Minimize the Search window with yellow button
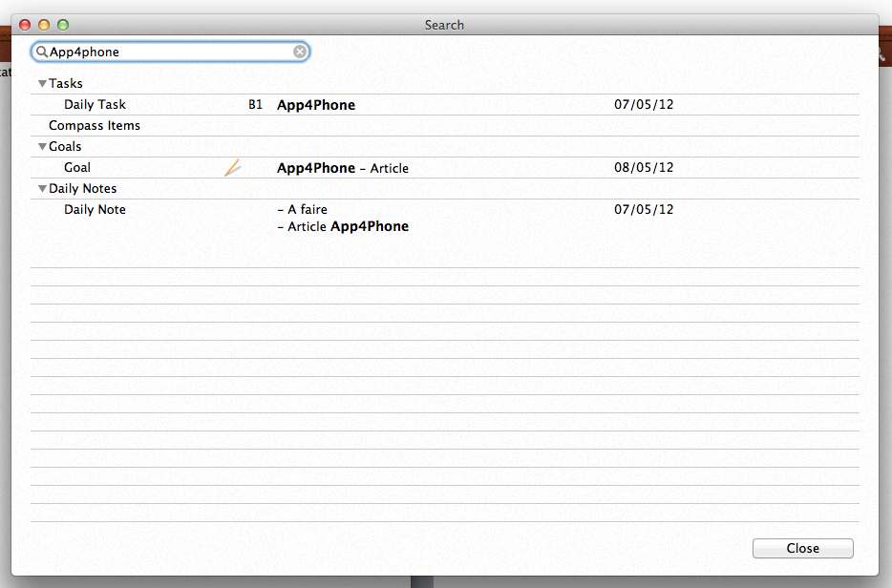This screenshot has width=892, height=588. click(x=44, y=25)
